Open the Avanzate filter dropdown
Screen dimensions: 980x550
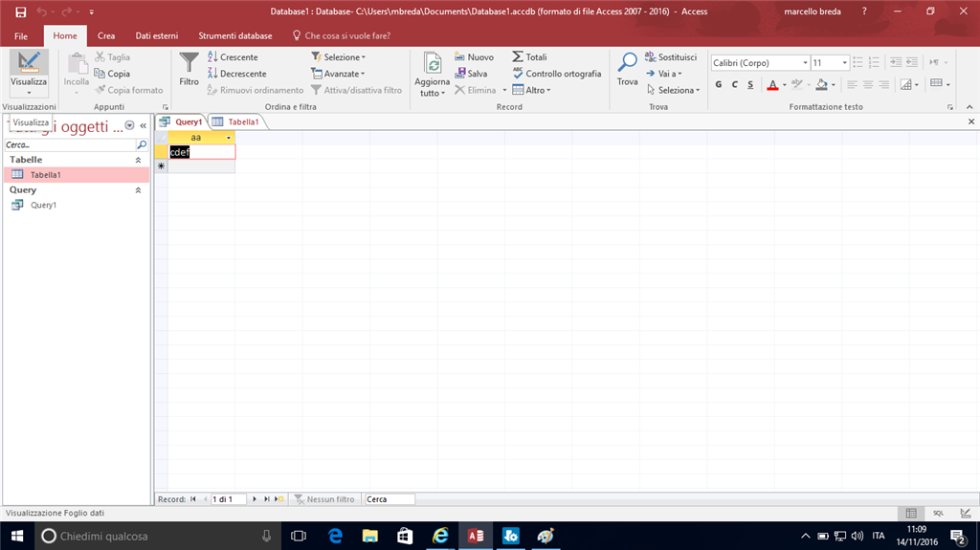pyautogui.click(x=338, y=74)
